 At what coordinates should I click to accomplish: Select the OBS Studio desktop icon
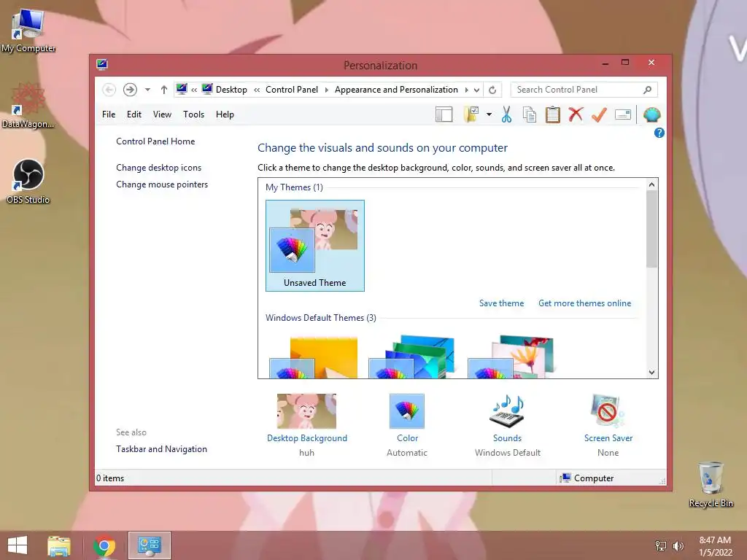[28, 182]
